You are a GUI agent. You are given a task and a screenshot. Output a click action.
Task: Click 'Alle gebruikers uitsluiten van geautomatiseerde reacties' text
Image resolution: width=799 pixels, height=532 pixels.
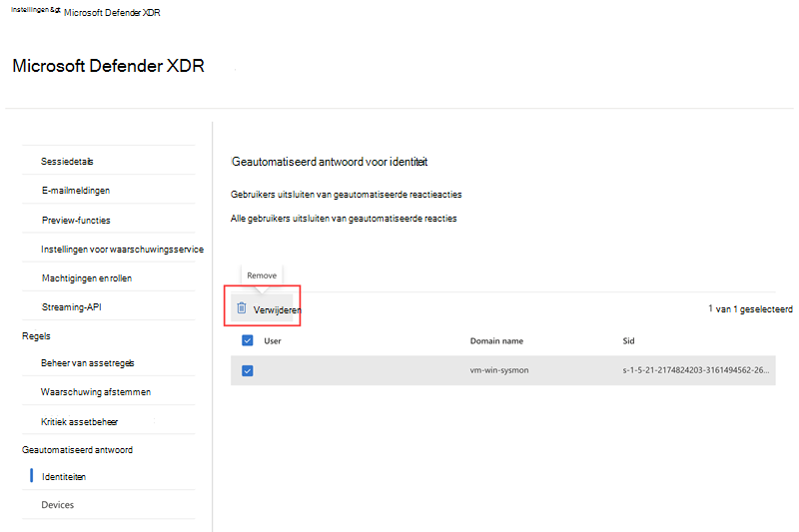click(x=344, y=219)
